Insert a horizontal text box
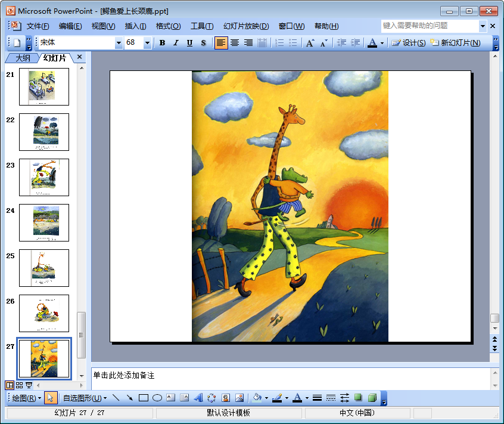 click(x=170, y=398)
